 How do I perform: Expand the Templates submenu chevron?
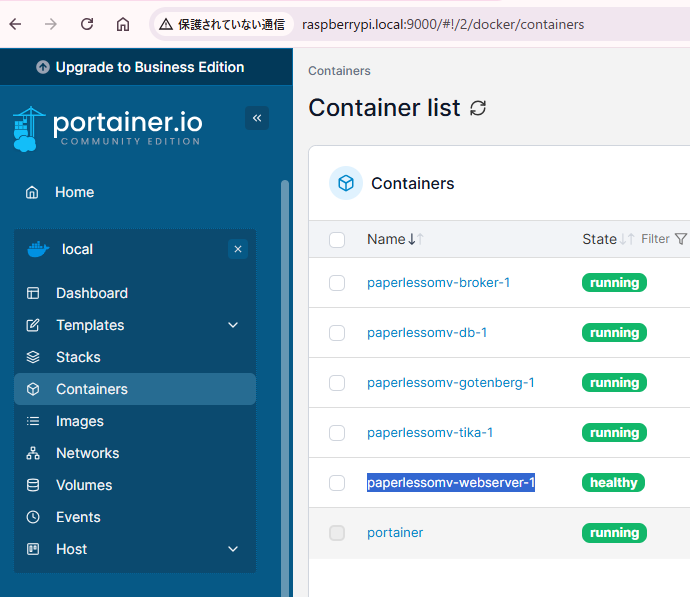(x=233, y=325)
